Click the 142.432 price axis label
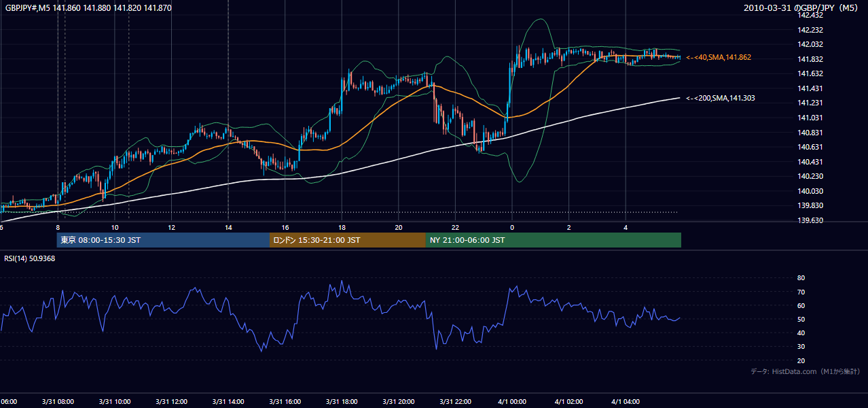 811,15
